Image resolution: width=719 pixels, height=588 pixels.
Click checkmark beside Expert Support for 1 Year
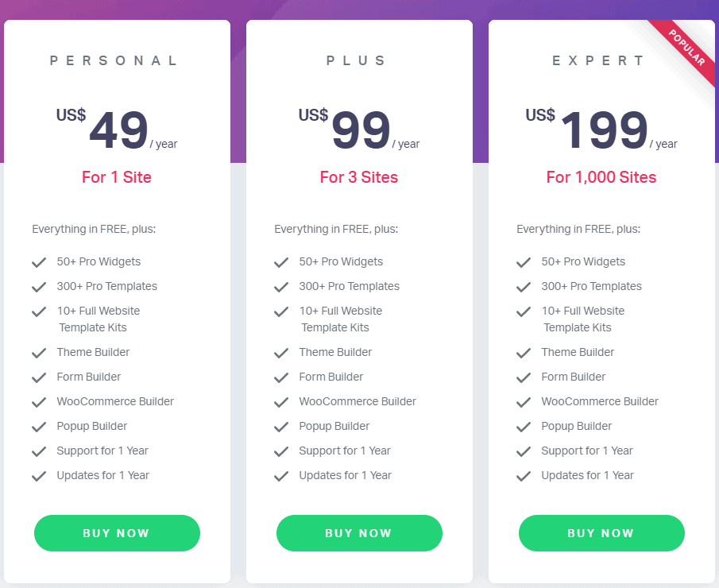524,451
